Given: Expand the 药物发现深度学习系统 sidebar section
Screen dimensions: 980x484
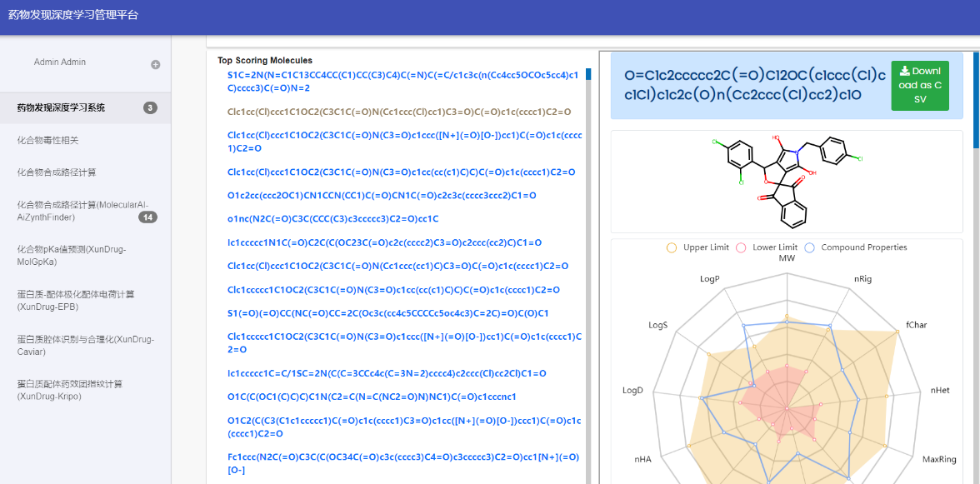Looking at the screenshot, I should 61,107.
